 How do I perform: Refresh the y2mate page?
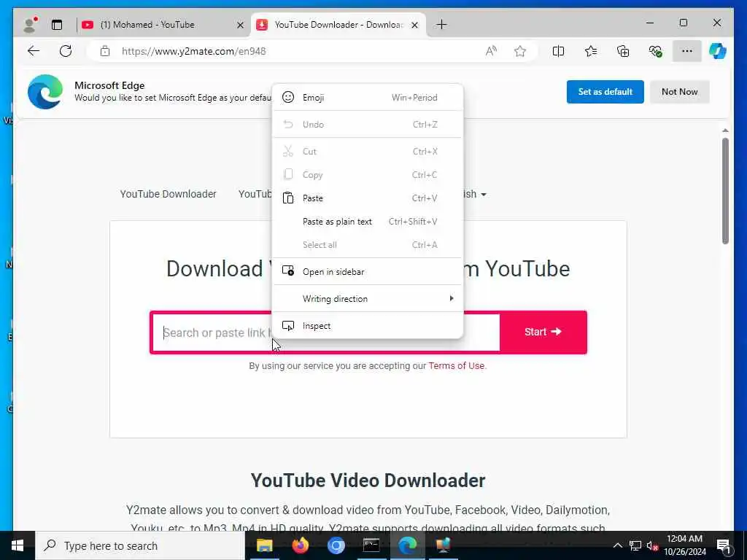point(66,51)
